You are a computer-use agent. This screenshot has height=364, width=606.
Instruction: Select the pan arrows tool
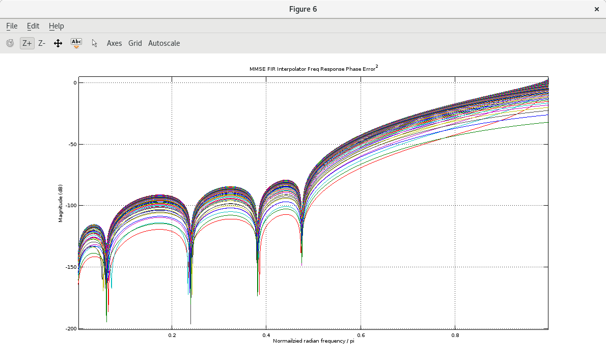pos(58,43)
